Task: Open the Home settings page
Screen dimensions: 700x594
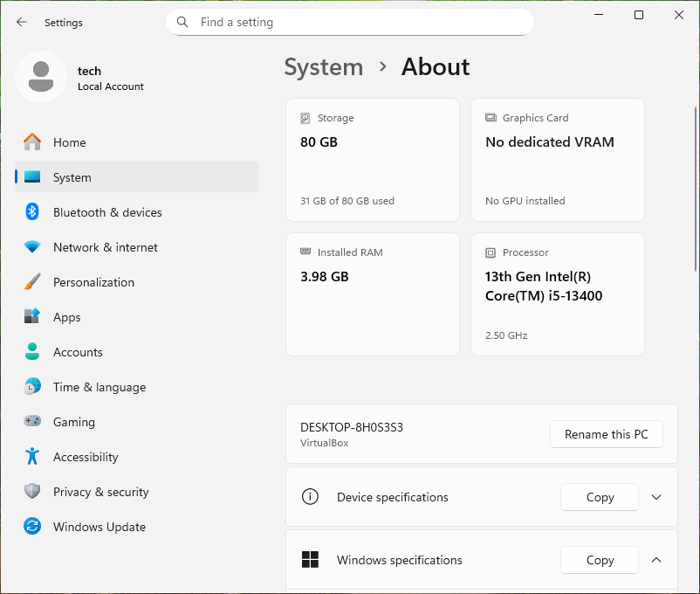Action: [137, 142]
